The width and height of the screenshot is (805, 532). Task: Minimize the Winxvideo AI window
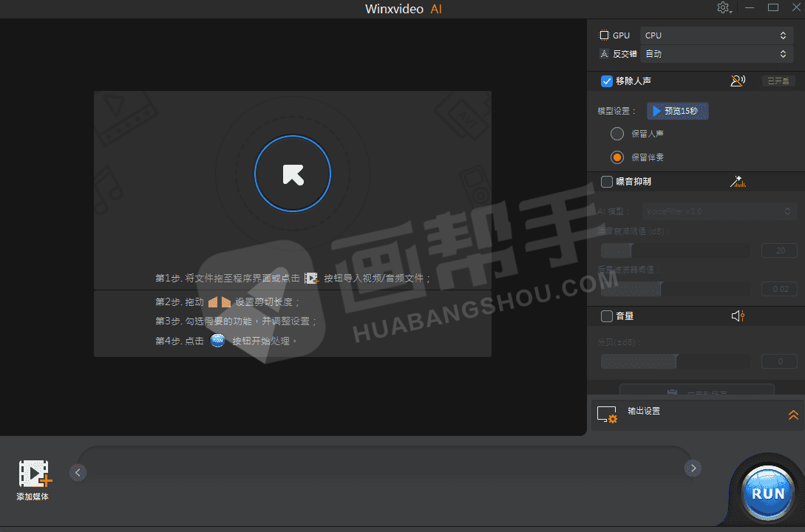pos(750,7)
